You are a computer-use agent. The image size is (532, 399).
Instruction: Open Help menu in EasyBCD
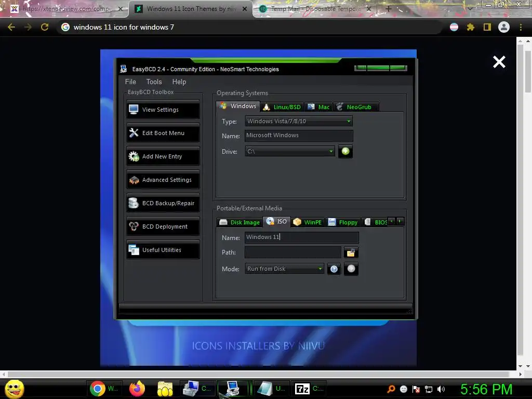pos(179,82)
